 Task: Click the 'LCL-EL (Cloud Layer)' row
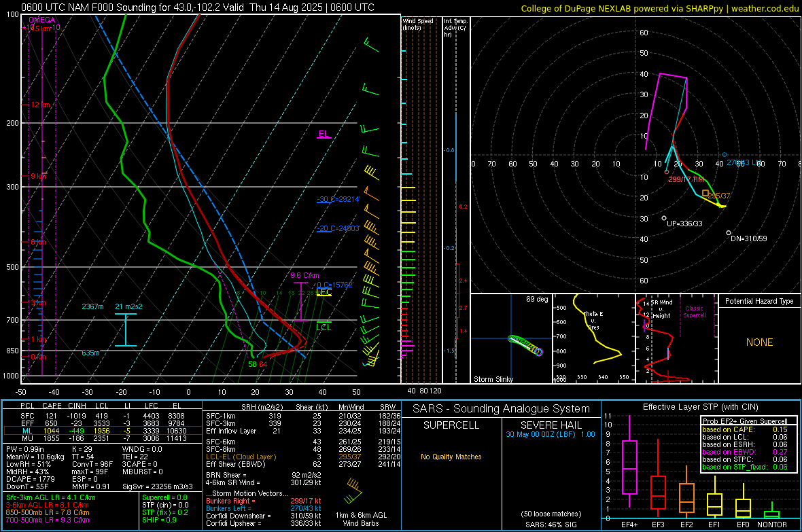(x=303, y=457)
